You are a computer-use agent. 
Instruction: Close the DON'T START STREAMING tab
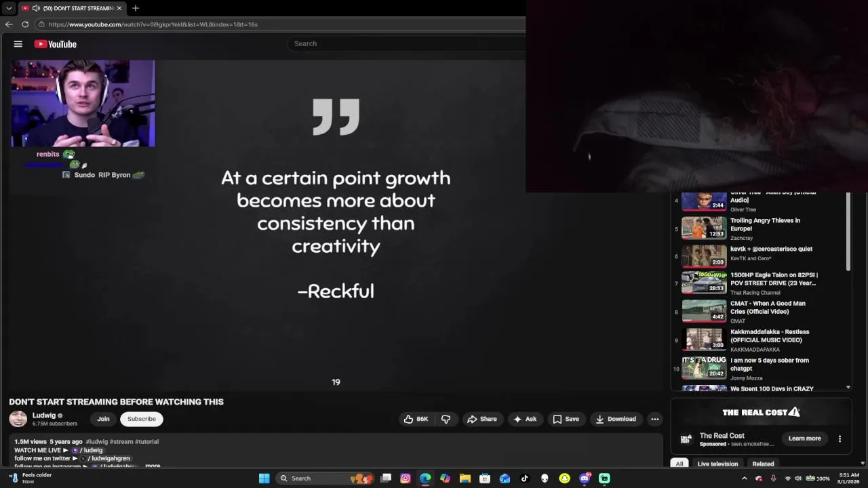(x=119, y=8)
